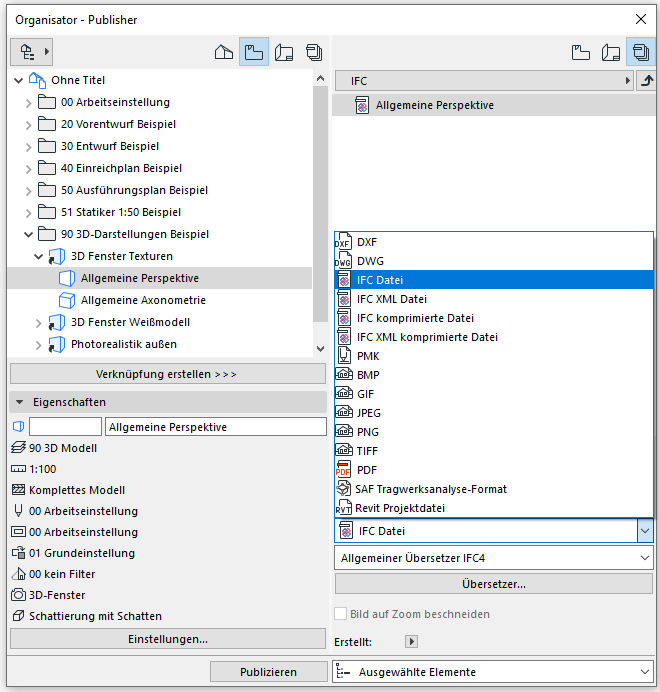660x692 pixels.
Task: Edit the Allgemeine Perspektive name field
Action: point(216,427)
